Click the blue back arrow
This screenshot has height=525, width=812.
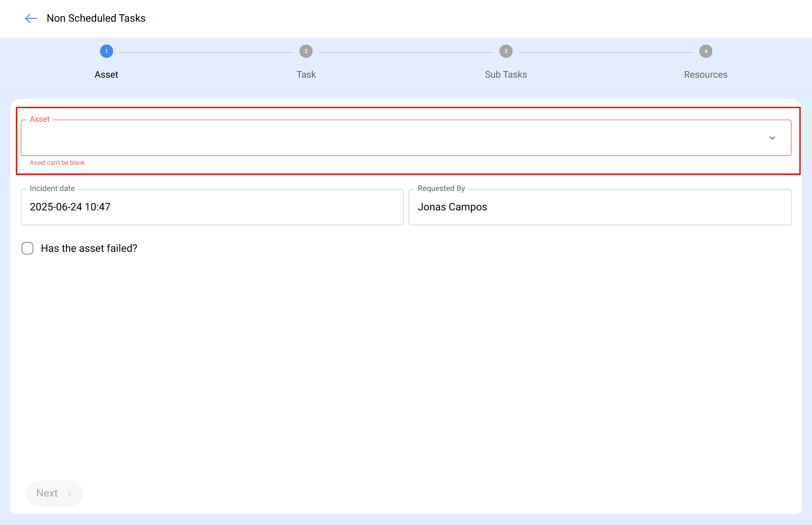[30, 18]
